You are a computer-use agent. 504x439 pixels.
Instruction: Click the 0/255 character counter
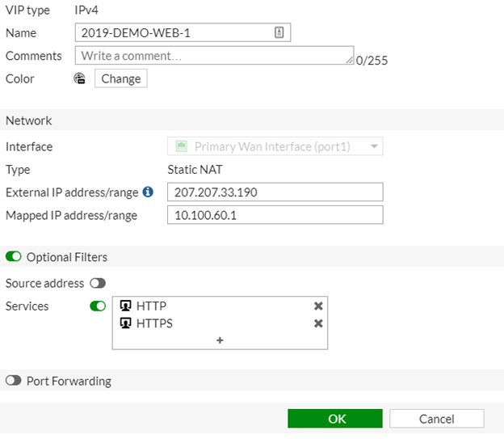372,61
